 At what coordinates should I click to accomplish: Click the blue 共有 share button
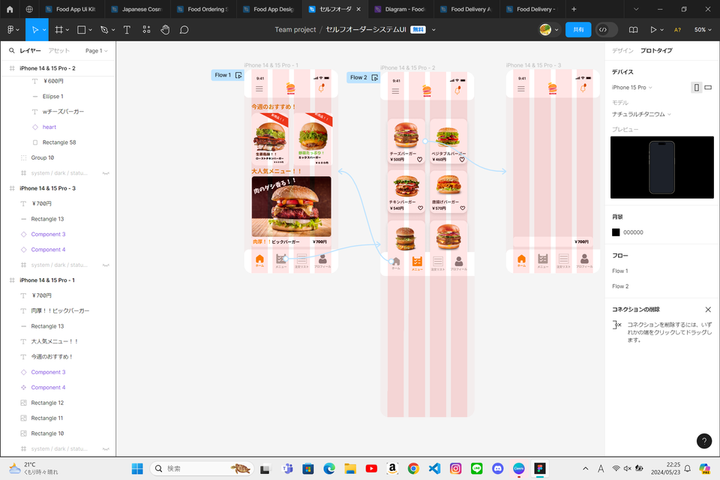click(x=578, y=30)
